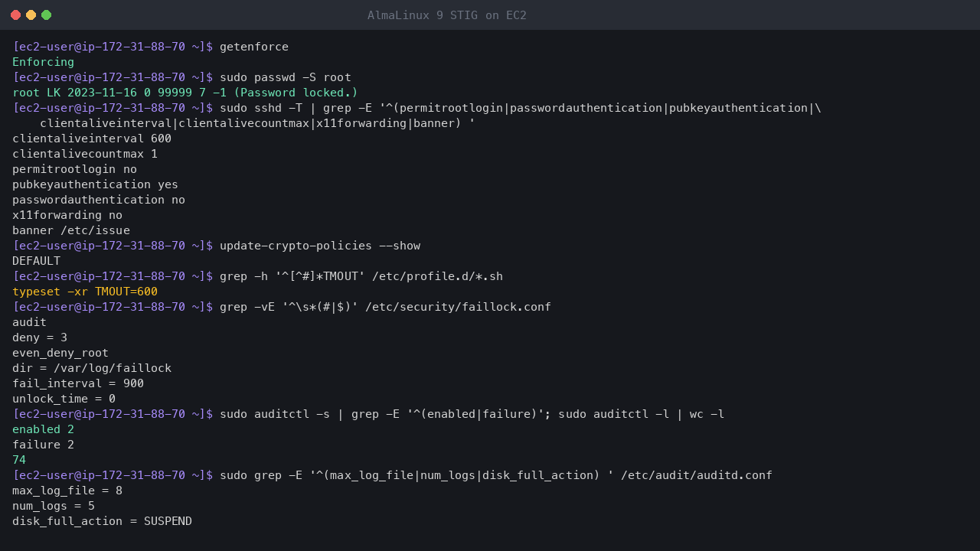Click the 'audit' faillock output line
The image size is (980, 551).
(29, 322)
